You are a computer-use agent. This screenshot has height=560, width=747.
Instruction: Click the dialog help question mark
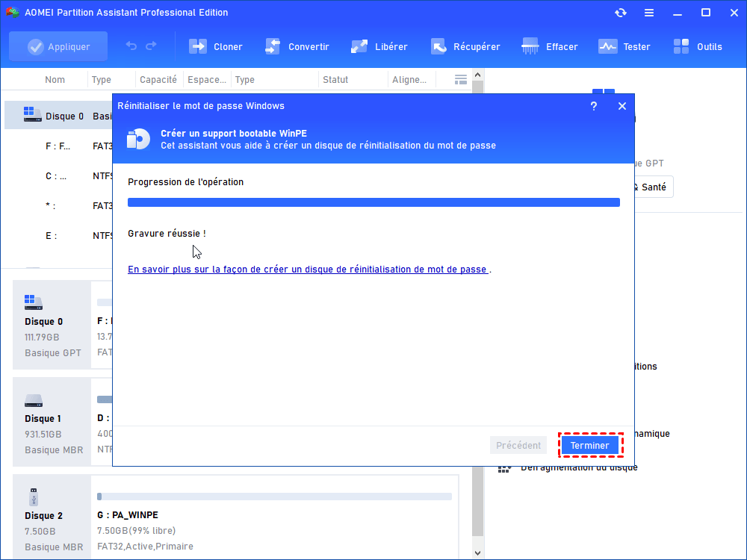594,106
